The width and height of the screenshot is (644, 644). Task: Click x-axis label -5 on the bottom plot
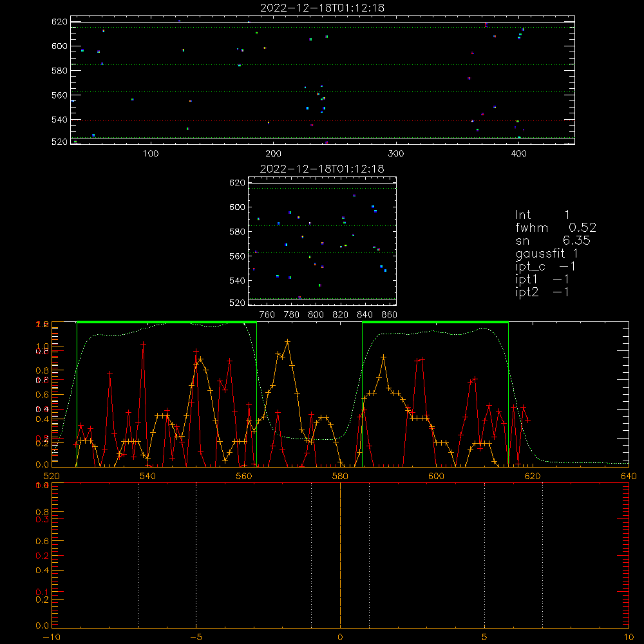pos(196,637)
